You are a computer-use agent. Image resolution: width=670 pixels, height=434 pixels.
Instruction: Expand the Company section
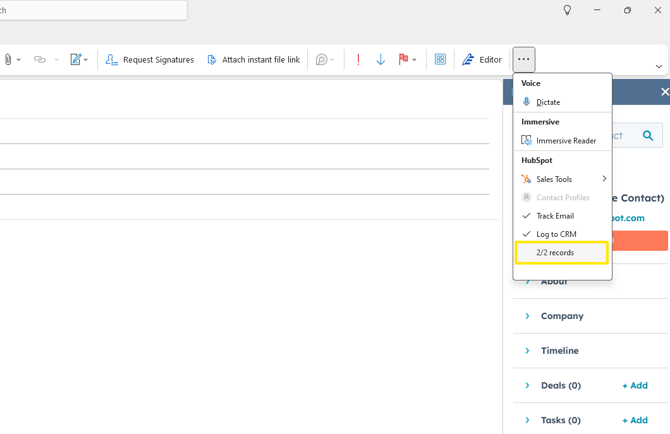(x=528, y=316)
